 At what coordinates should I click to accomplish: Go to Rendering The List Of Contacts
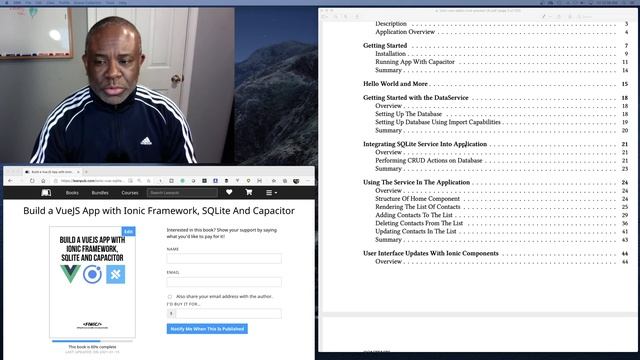pyautogui.click(x=418, y=207)
